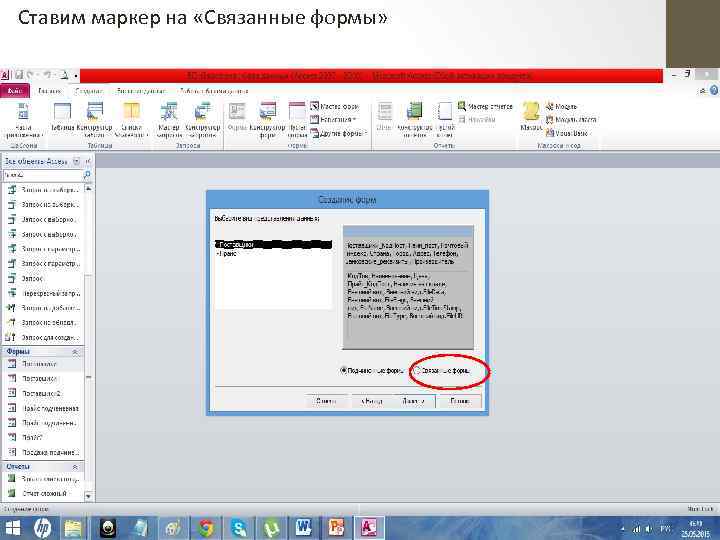The image size is (720, 540).
Task: Open Word from taskbar
Action: (304, 528)
